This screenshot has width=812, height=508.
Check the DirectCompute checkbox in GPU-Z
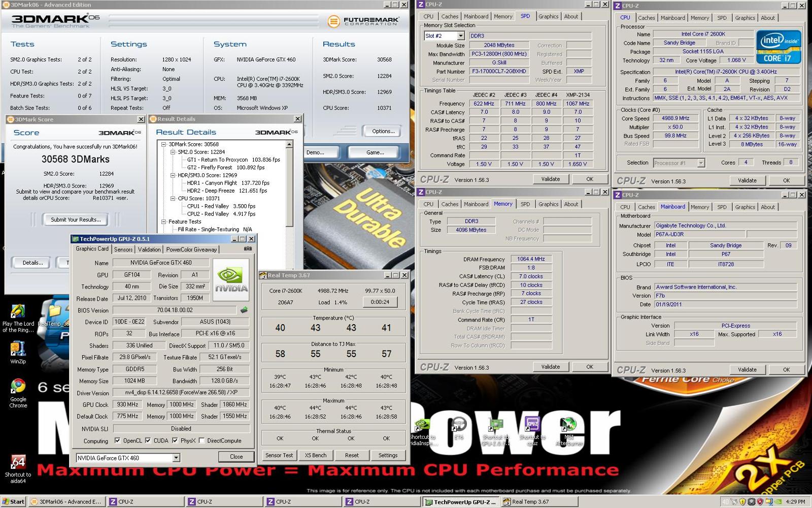pyautogui.click(x=202, y=440)
